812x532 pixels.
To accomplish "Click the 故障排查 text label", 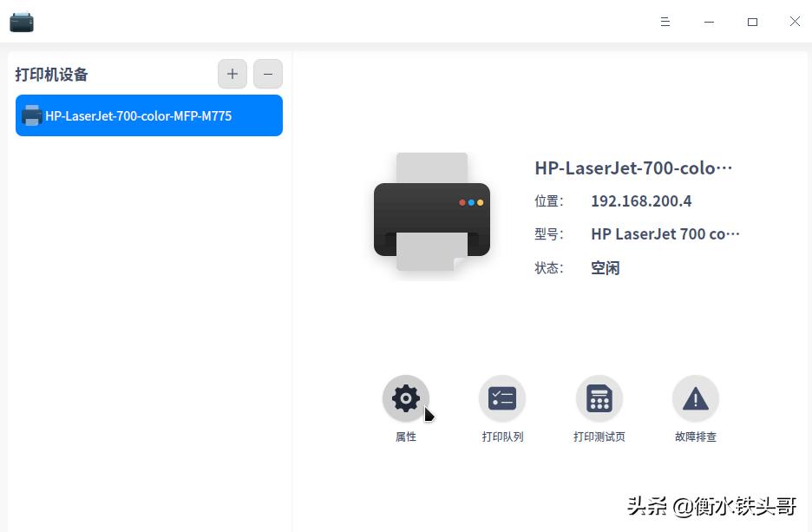I will point(695,437).
